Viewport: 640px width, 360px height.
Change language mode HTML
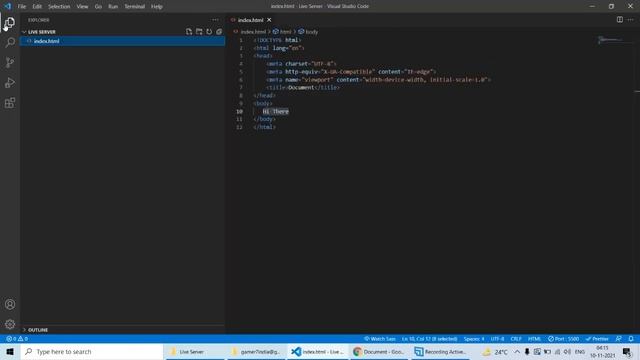coord(534,339)
